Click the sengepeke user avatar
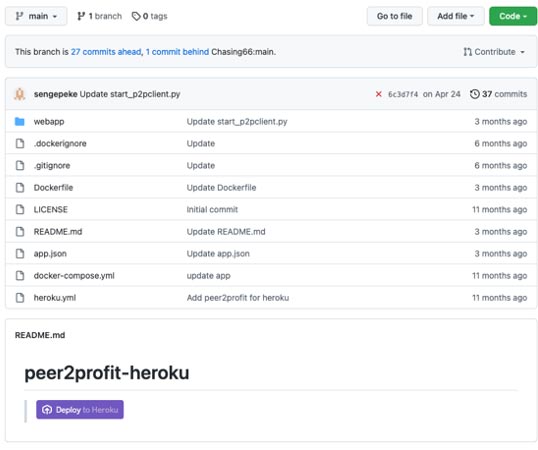The width and height of the screenshot is (538, 450). 20,94
